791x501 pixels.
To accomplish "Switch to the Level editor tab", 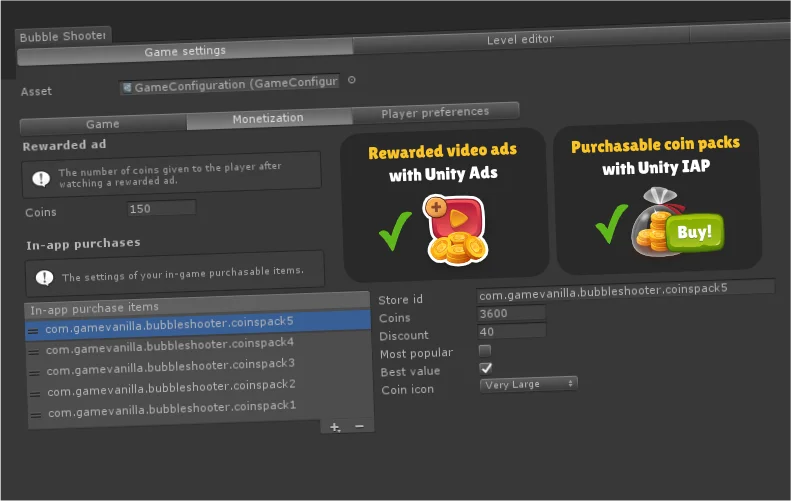I will click(521, 39).
